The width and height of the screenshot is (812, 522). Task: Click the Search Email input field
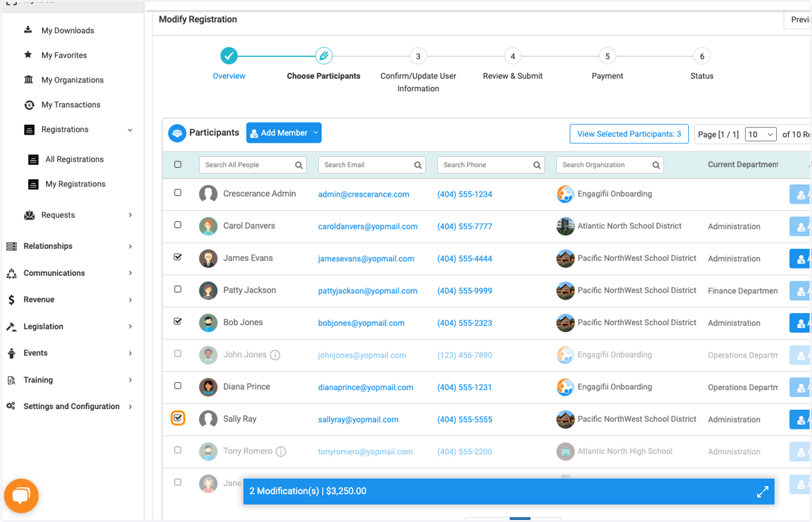click(371, 165)
